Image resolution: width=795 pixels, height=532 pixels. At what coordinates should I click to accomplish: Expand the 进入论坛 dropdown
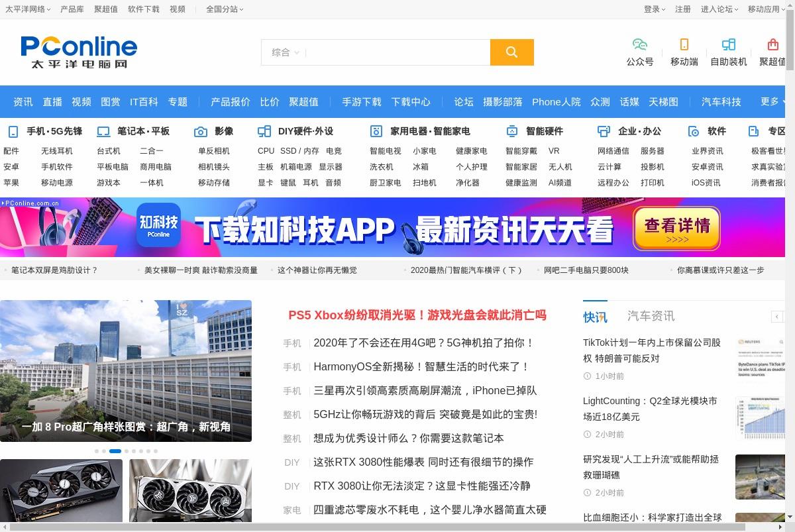(720, 9)
